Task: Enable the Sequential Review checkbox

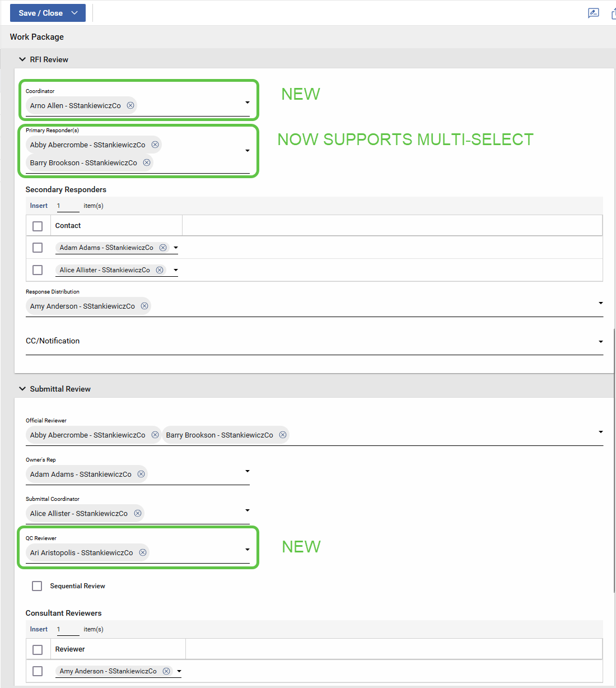Action: point(37,586)
